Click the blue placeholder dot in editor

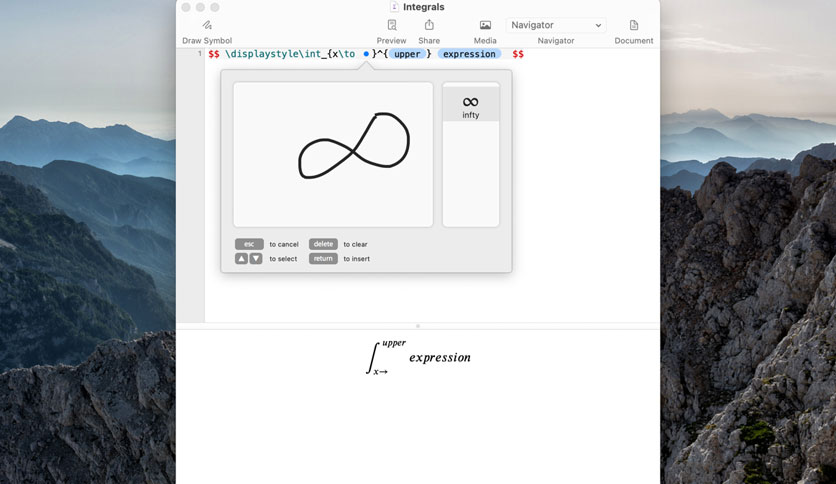(366, 54)
